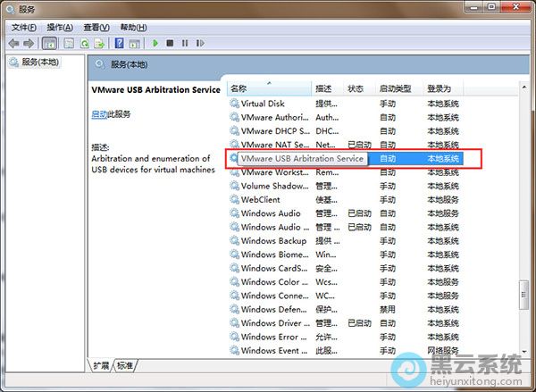Select the Windows Backup service row
This screenshot has width=536, height=392.
coord(273,241)
